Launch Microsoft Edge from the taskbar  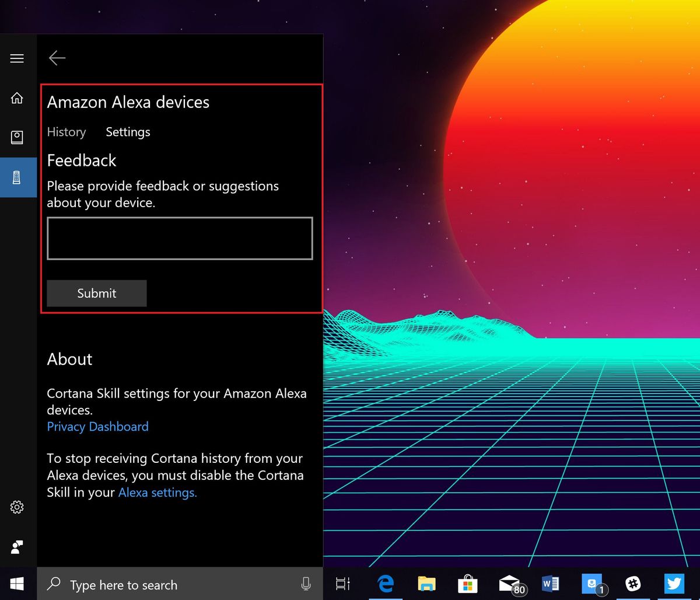[x=385, y=584]
